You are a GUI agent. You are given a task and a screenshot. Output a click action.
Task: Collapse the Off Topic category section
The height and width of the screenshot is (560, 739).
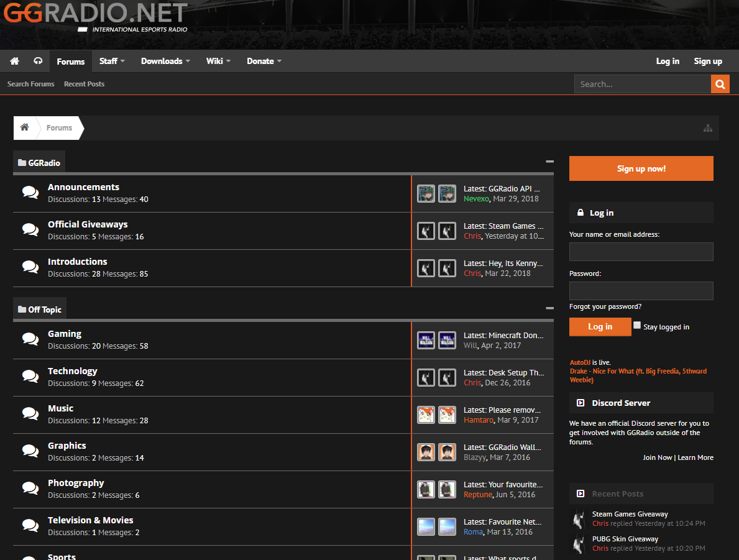point(549,308)
